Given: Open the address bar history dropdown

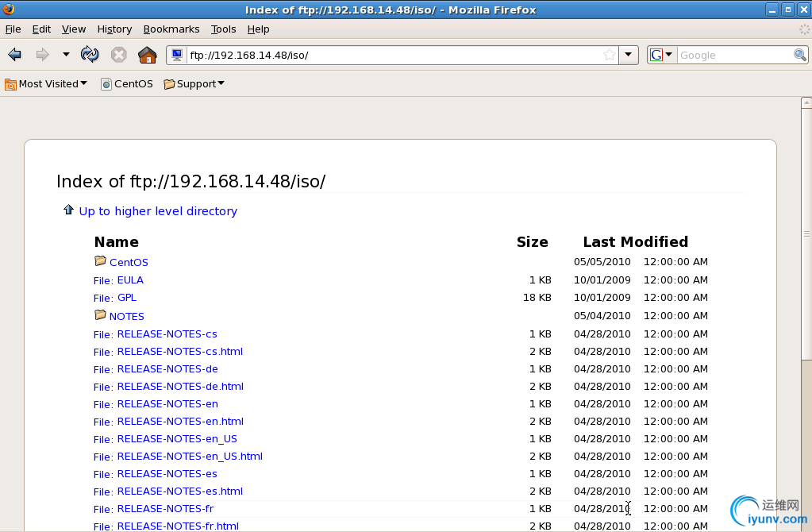Looking at the screenshot, I should [x=628, y=55].
